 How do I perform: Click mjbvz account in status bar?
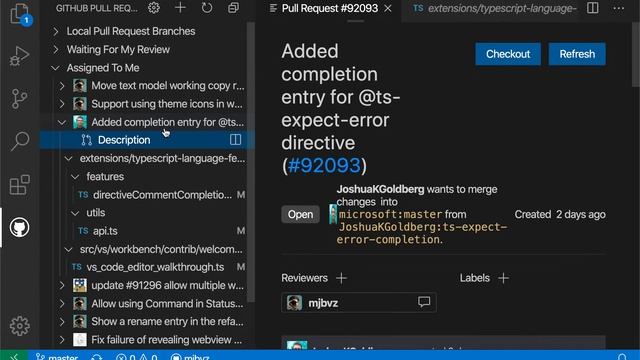point(190,356)
